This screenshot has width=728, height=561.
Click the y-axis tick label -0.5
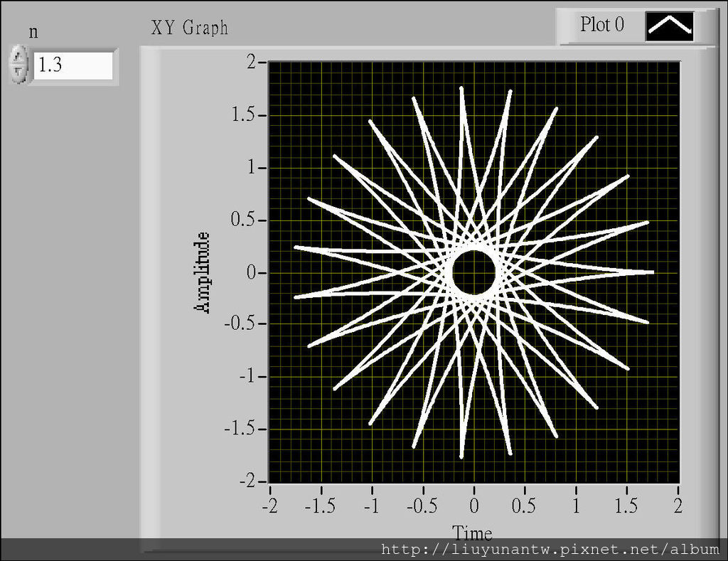point(240,324)
